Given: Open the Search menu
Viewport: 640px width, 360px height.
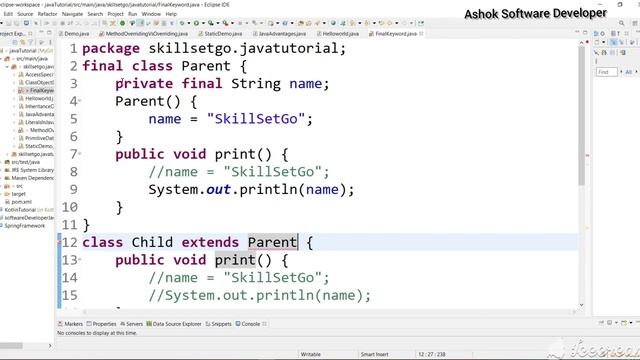Looking at the screenshot, I should pyautogui.click(x=95, y=14).
